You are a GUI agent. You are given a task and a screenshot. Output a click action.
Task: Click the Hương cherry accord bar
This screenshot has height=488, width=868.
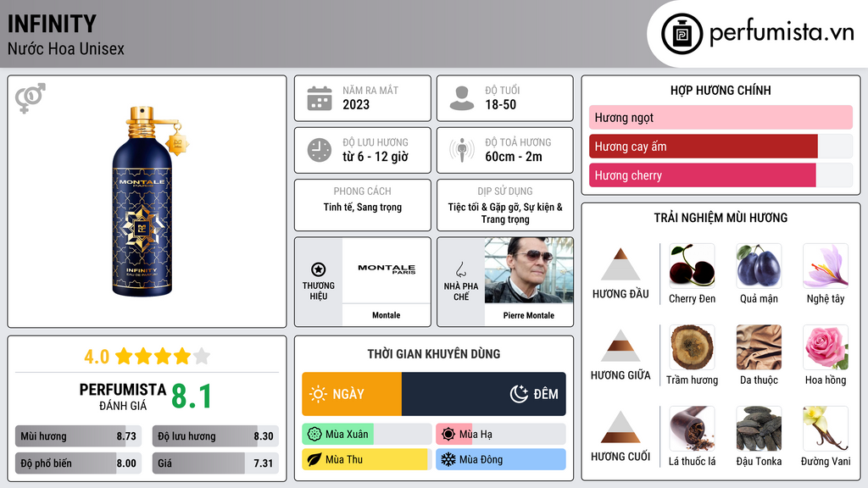pos(721,175)
